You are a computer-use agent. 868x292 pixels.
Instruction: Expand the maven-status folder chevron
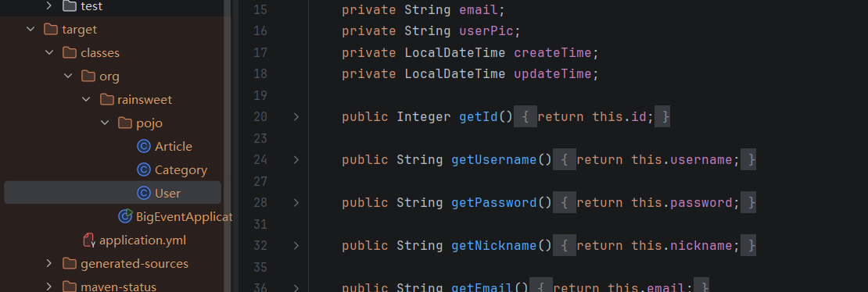point(48,287)
